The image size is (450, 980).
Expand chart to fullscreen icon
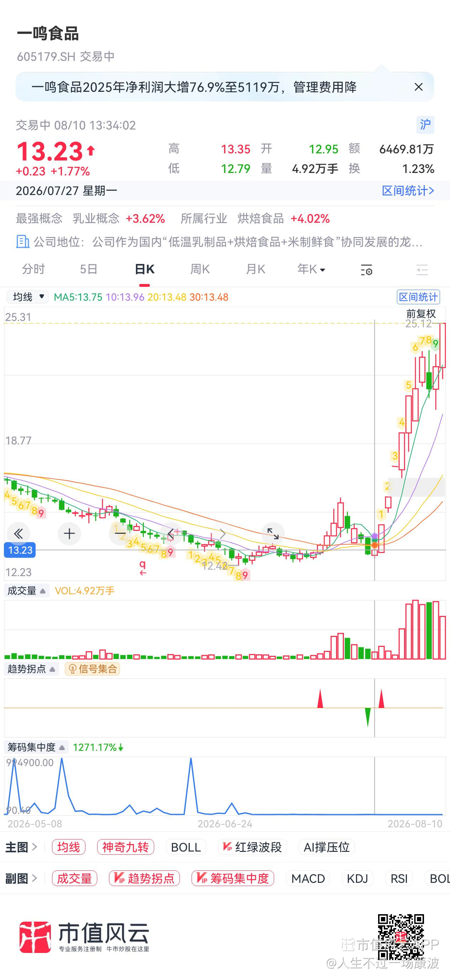[273, 534]
